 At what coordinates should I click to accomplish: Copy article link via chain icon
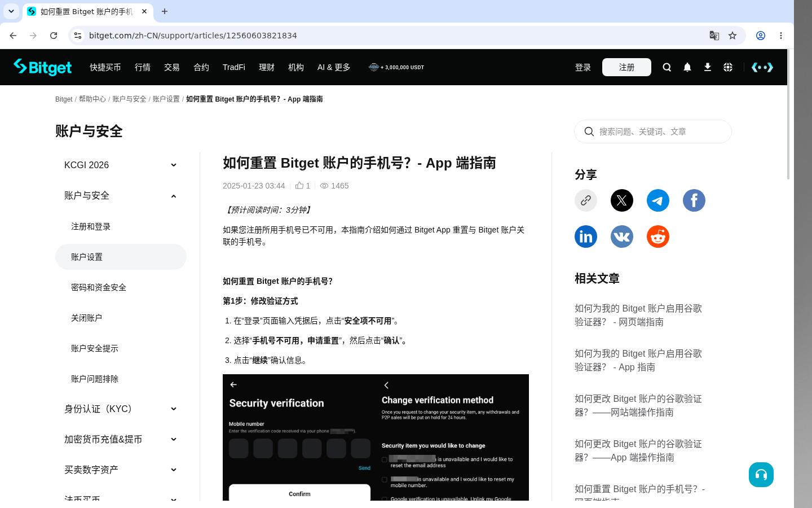586,200
